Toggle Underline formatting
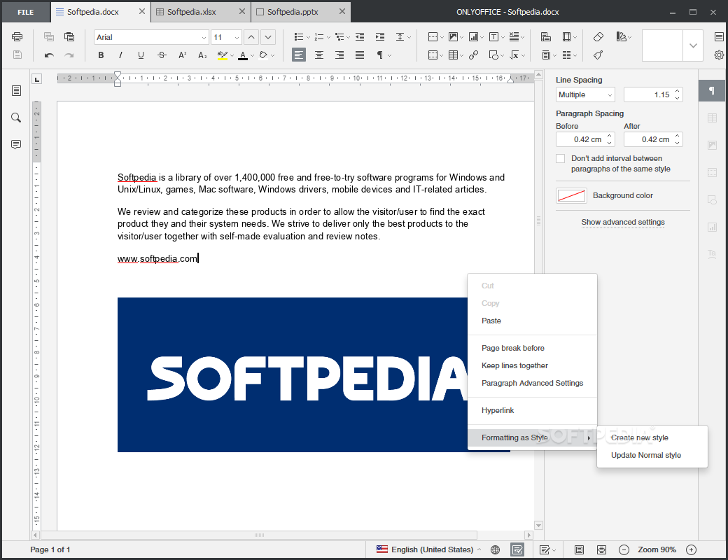Screen dimensions: 728x560 141,55
